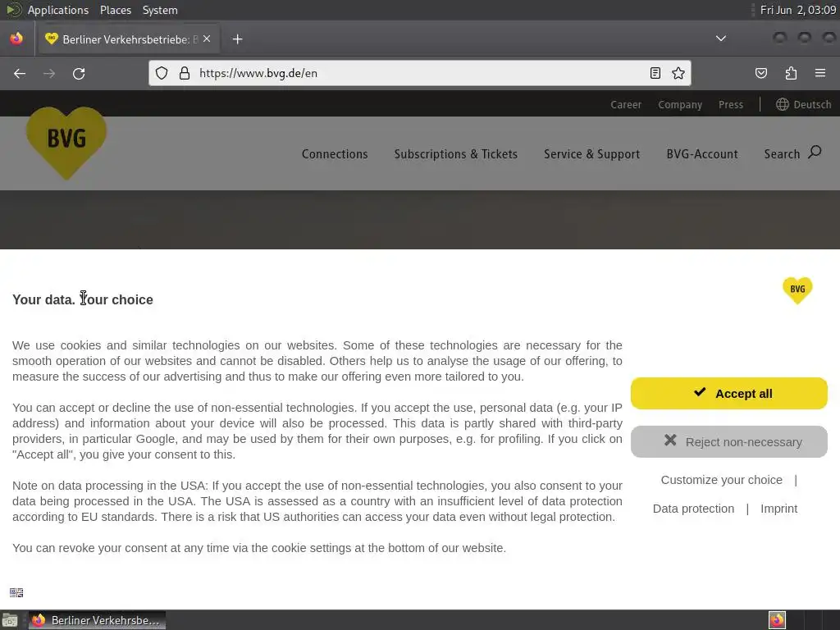Open the Places menu
Viewport: 840px width, 630px height.
click(x=116, y=10)
